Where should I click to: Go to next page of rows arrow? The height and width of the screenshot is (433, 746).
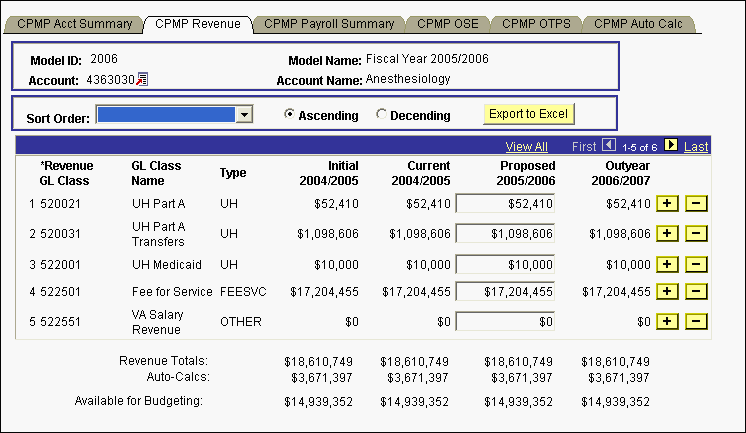671,146
